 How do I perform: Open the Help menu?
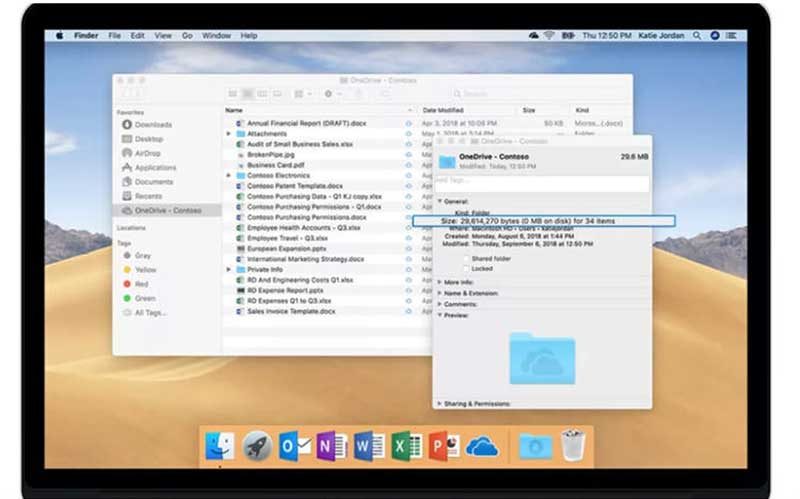click(248, 36)
